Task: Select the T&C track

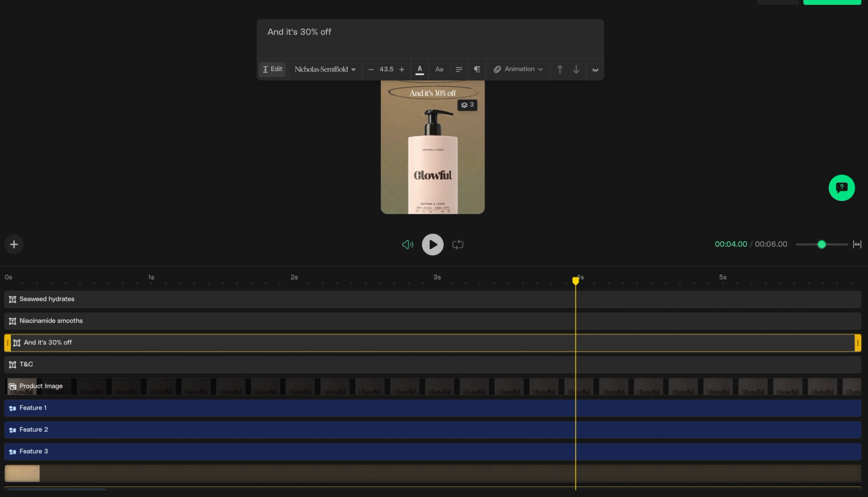Action: [433, 364]
